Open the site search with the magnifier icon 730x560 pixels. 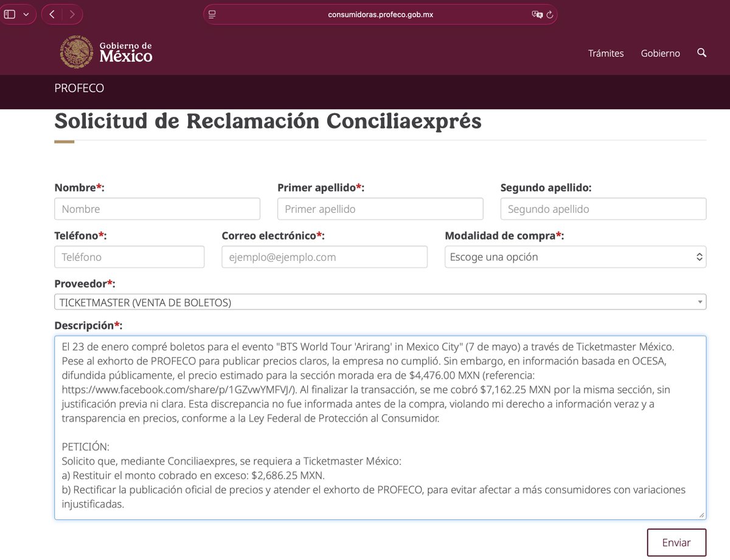click(x=701, y=53)
